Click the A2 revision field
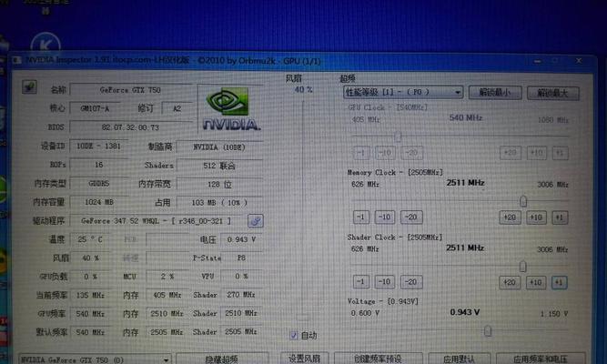The height and width of the screenshot is (364, 607). [x=177, y=108]
